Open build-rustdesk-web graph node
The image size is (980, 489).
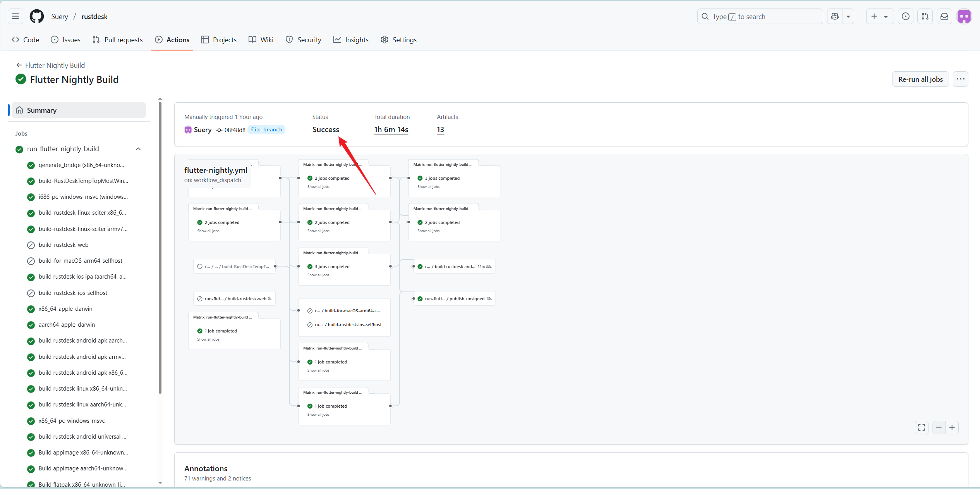click(234, 299)
